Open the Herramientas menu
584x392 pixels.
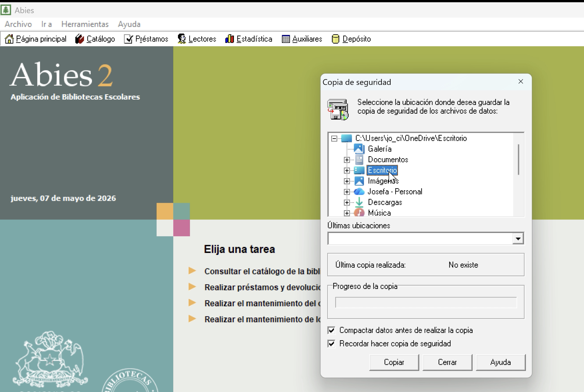point(85,24)
